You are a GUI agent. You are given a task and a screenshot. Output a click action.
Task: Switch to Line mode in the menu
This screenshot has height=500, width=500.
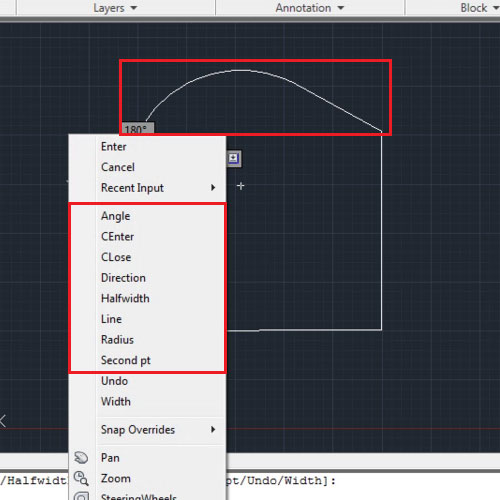tap(147, 319)
